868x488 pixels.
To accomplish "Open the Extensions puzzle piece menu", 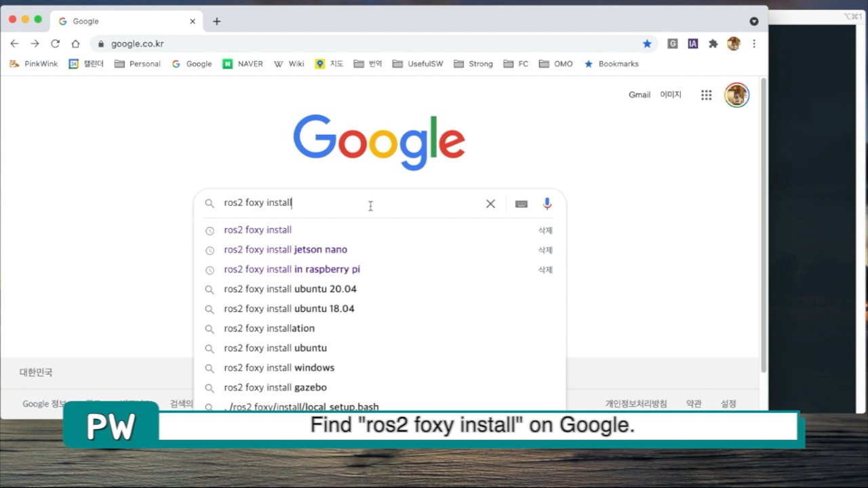I will tap(713, 43).
